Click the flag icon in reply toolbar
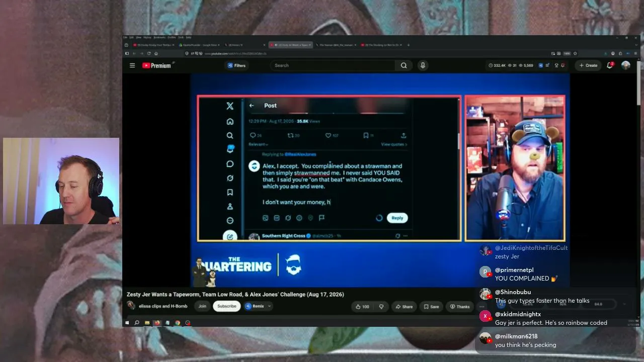Screen dimensions: 644x362 321,218
